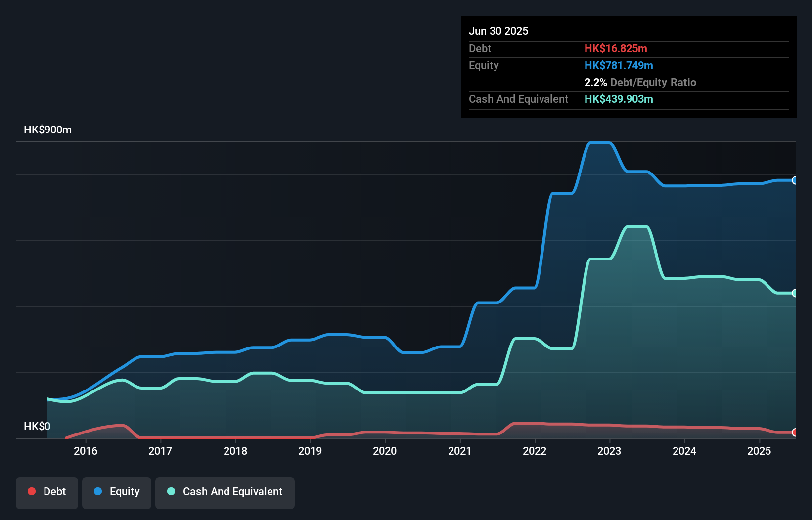This screenshot has width=812, height=520.
Task: Click the HK$900m axis label
Action: coord(47,130)
